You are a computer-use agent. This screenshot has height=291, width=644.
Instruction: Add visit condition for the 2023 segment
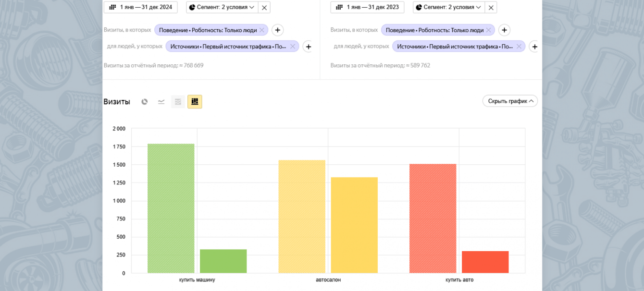point(504,30)
